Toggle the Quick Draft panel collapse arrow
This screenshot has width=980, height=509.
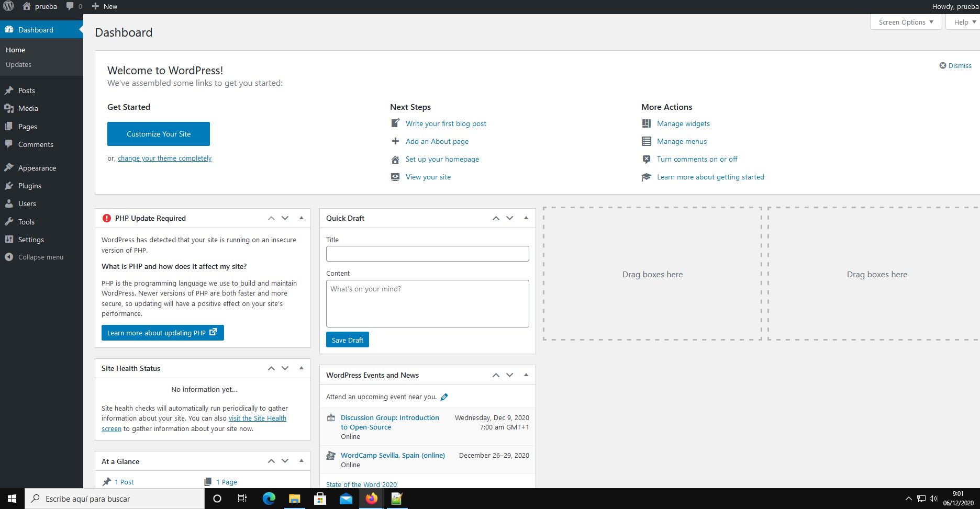coord(526,218)
